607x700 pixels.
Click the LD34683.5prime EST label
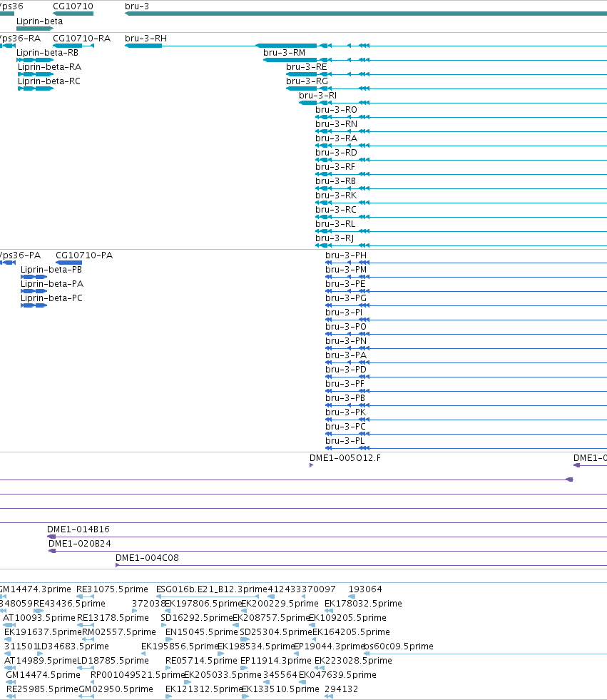pos(73,646)
